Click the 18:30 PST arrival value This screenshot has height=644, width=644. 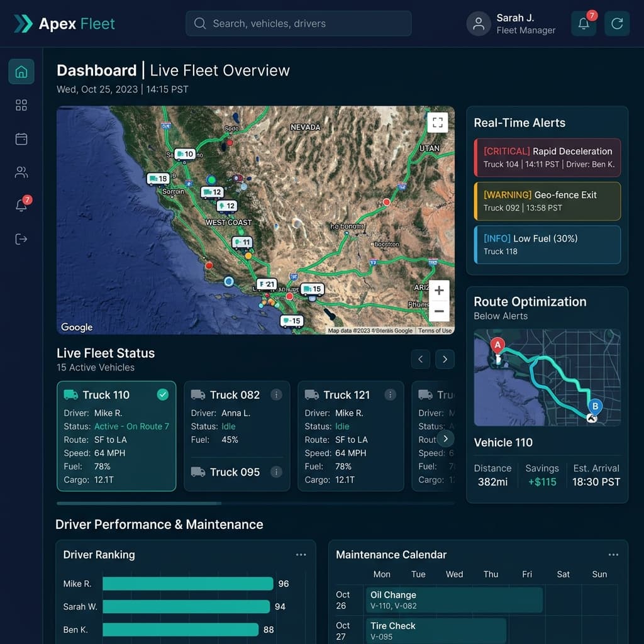pyautogui.click(x=596, y=482)
